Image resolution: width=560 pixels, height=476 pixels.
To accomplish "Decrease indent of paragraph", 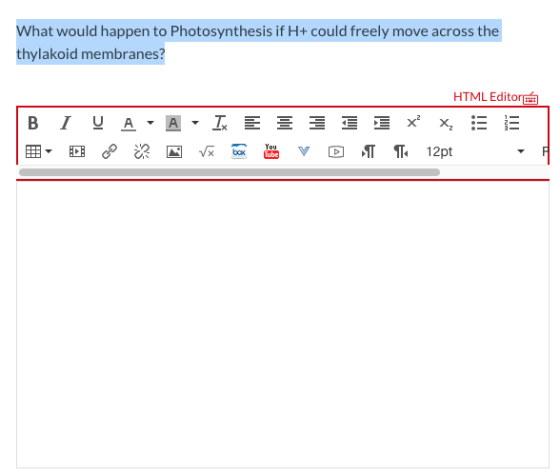I will [x=349, y=123].
